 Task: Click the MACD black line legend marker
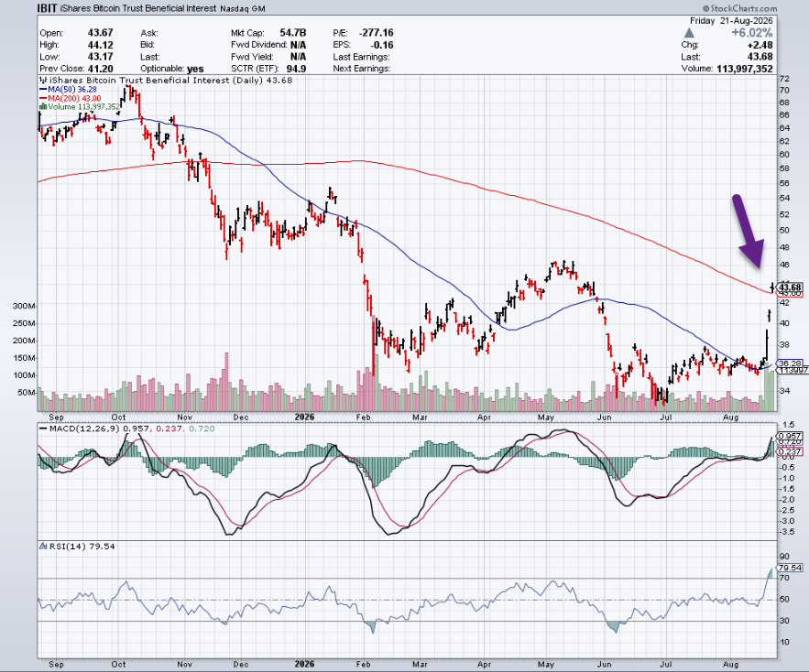pos(43,428)
